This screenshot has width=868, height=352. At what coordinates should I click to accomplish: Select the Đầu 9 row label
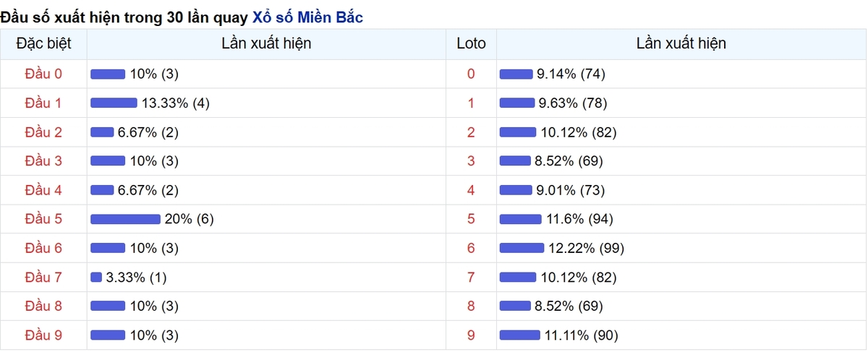(43, 335)
